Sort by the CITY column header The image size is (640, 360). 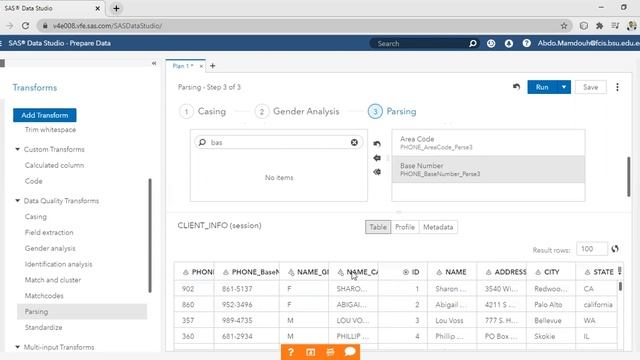[551, 272]
